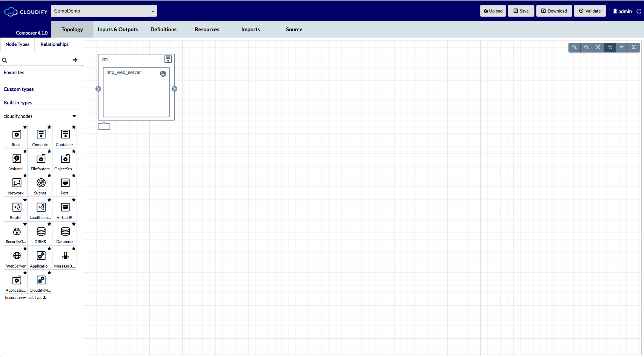Image resolution: width=644 pixels, height=357 pixels.
Task: Select the Compute node type
Action: [40, 136]
